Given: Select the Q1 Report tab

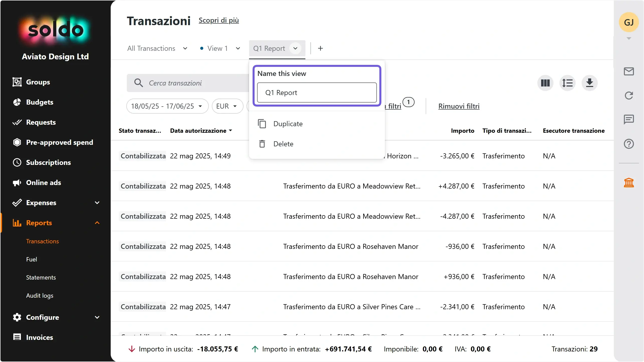Looking at the screenshot, I should point(269,48).
